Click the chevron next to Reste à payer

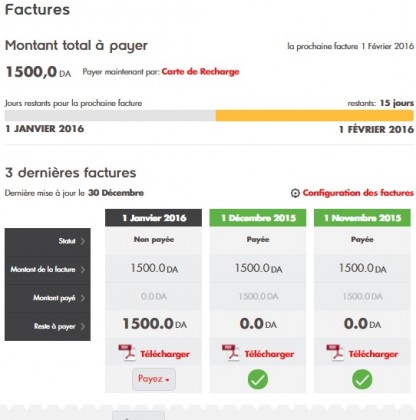tap(82, 326)
